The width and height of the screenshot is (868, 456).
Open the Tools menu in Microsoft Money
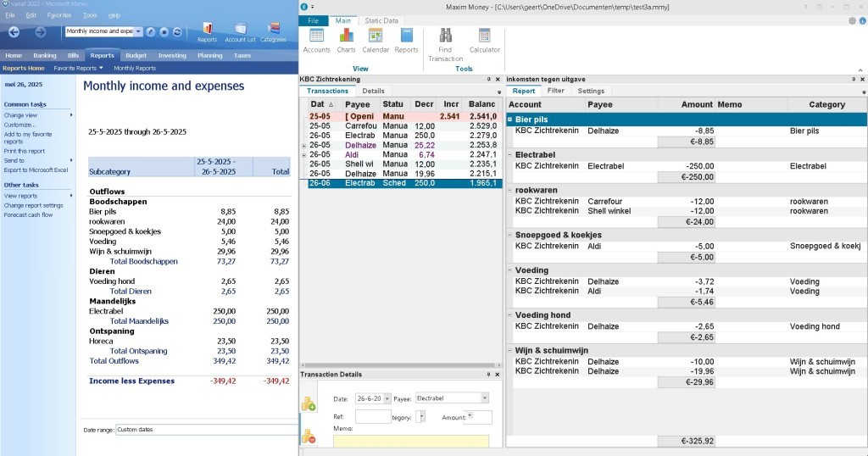(x=90, y=15)
